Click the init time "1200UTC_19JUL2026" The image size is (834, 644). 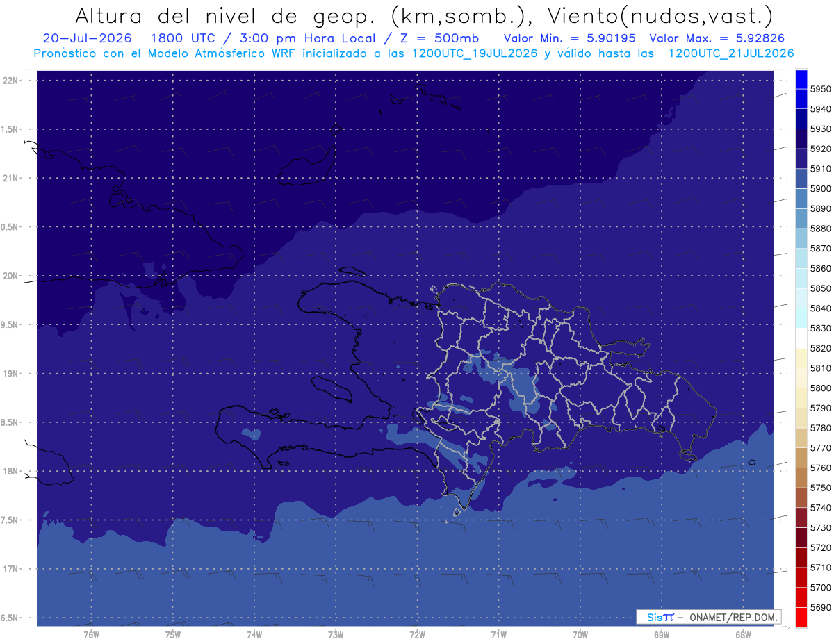474,53
